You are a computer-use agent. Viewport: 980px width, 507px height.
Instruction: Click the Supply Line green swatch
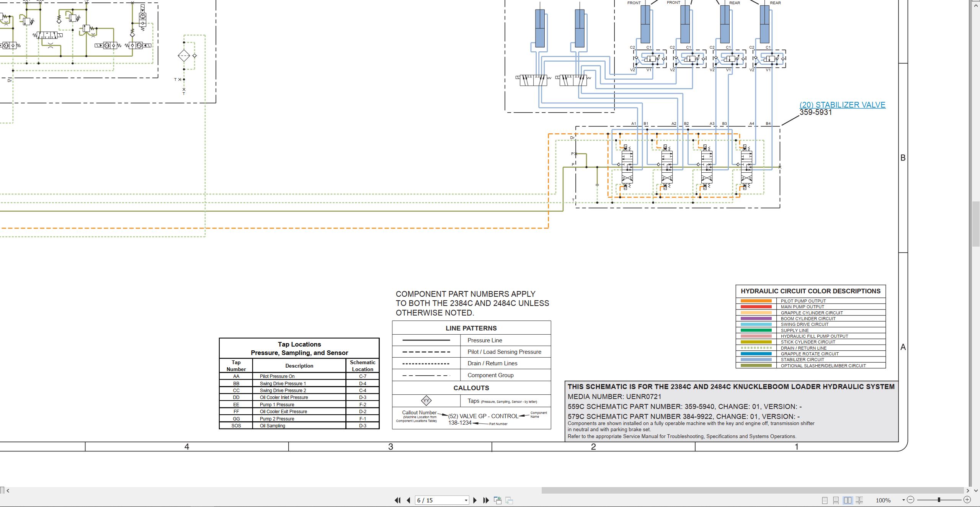(x=756, y=330)
